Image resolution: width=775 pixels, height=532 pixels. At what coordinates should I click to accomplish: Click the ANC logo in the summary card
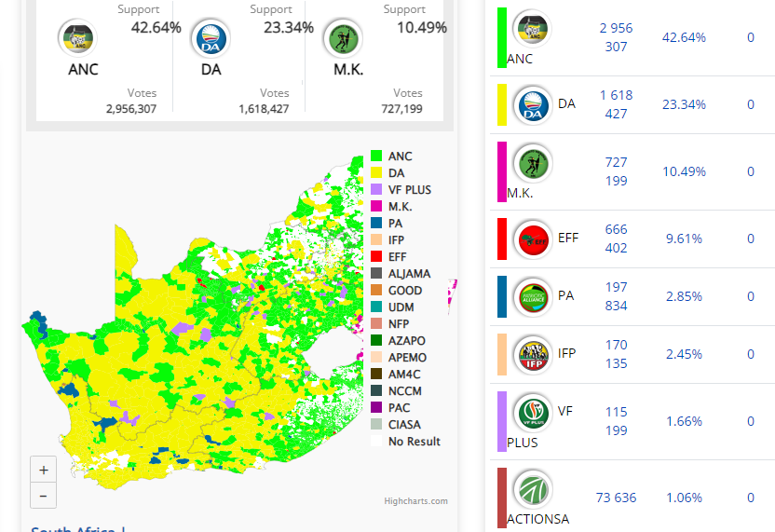(77, 38)
